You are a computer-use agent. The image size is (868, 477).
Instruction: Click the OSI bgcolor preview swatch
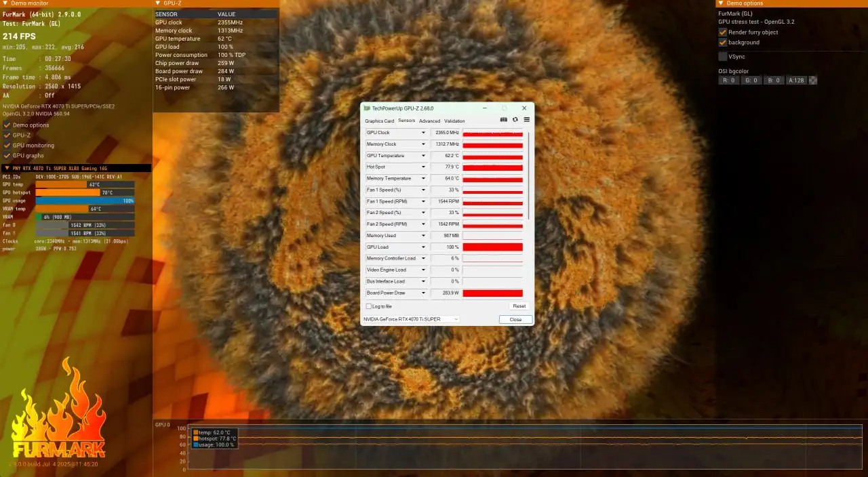813,81
